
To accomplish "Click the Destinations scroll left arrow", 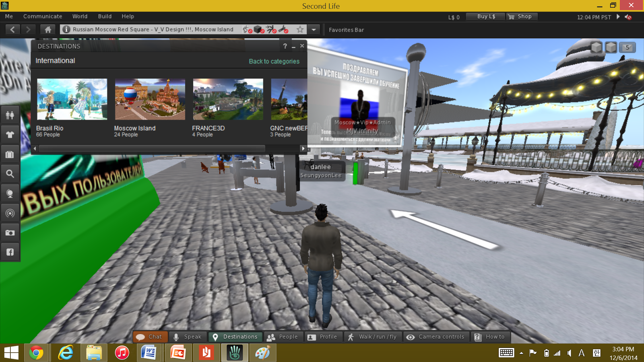I will point(35,148).
